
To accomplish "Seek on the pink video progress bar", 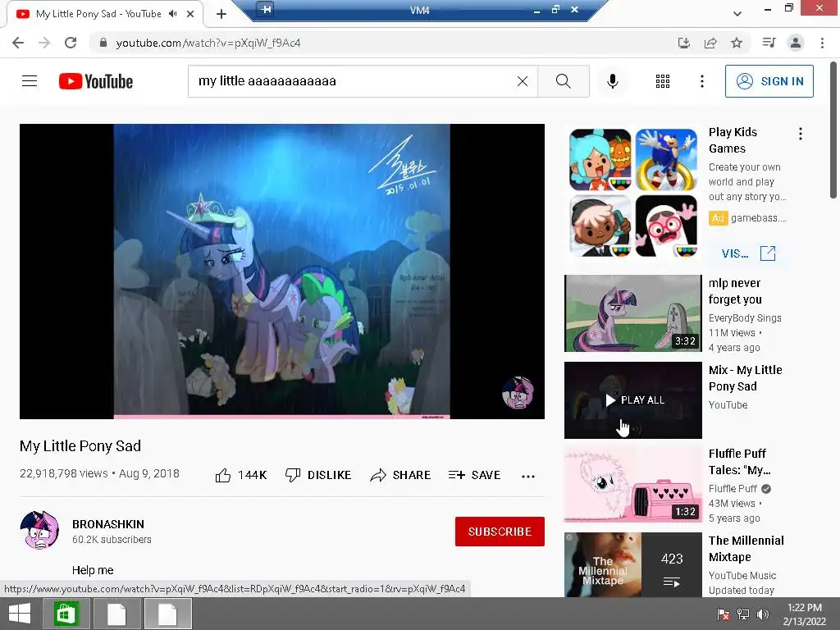I will (282, 416).
